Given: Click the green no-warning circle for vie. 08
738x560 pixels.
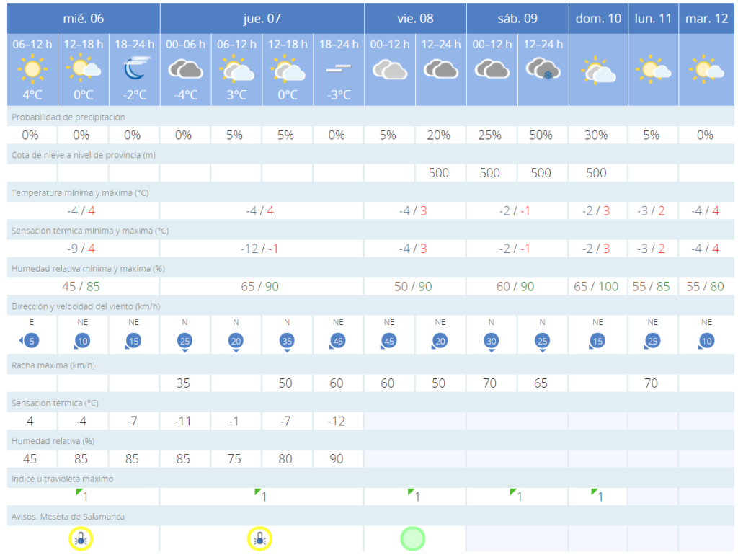Looking at the screenshot, I should [x=413, y=539].
